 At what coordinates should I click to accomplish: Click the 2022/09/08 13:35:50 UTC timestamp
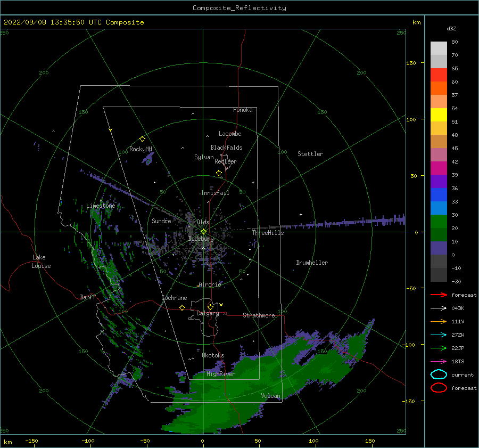click(73, 22)
